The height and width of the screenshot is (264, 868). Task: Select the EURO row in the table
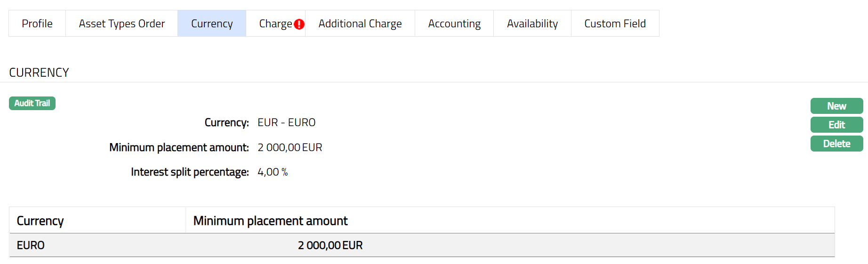click(x=31, y=245)
